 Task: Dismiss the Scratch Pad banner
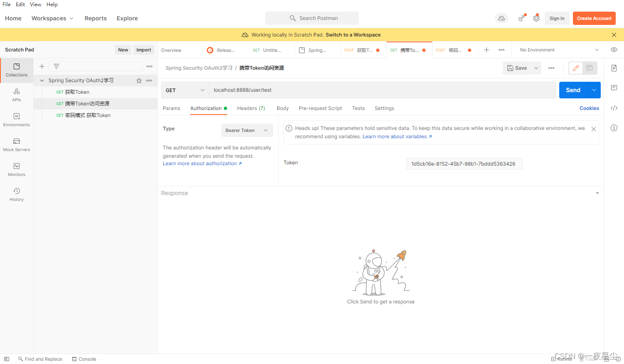(614, 35)
